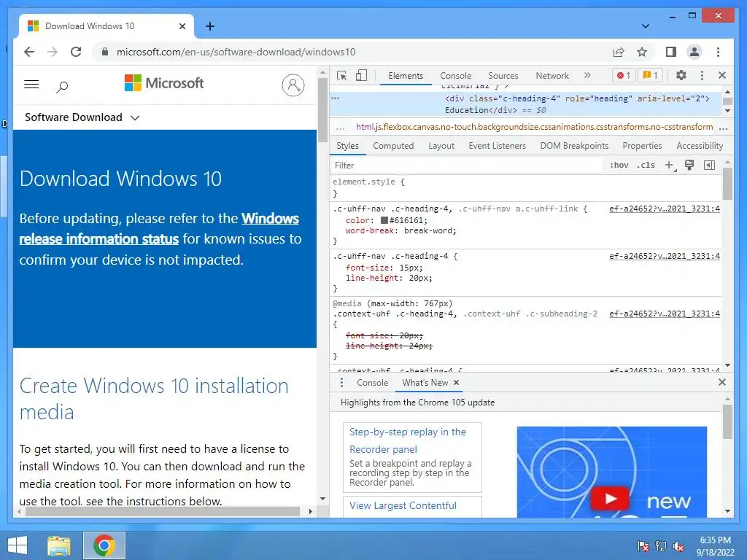The image size is (747, 560).
Task: Toggle the rendering emulations paintbrush icon
Action: click(x=689, y=166)
